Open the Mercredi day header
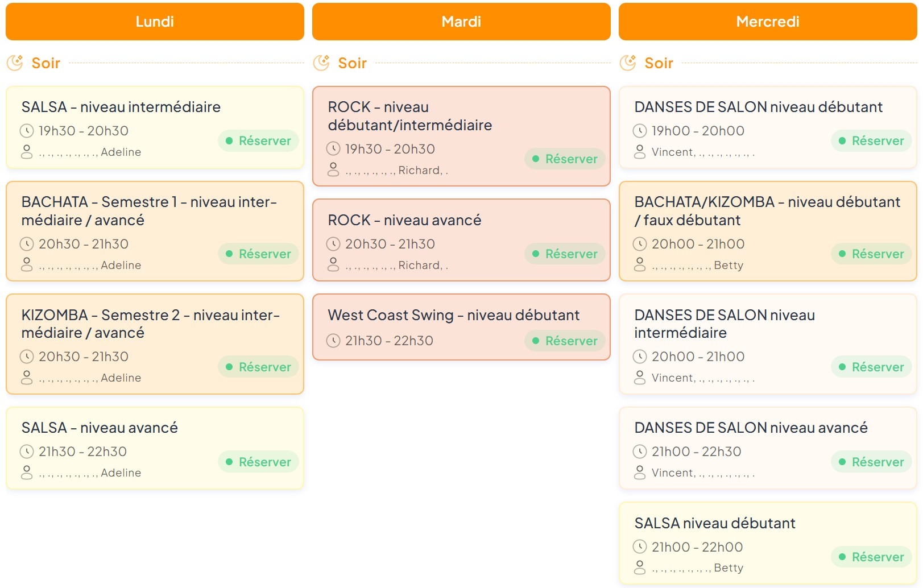The height and width of the screenshot is (588, 923). tap(768, 22)
